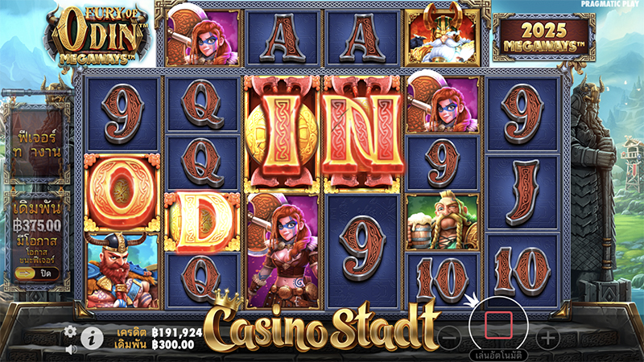The height and width of the screenshot is (362, 644).
Task: Decrease the bet with the minus button
Action: 449,338
